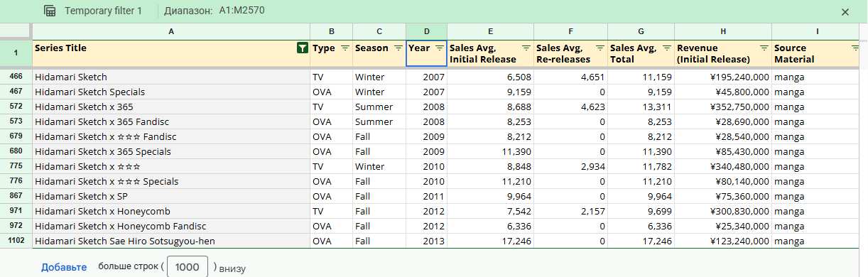Select column E header
The width and height of the screenshot is (868, 277).
(490, 31)
